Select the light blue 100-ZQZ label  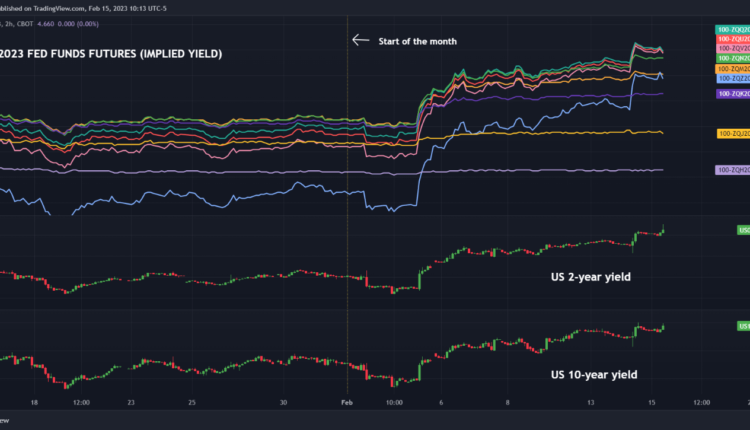tap(732, 77)
